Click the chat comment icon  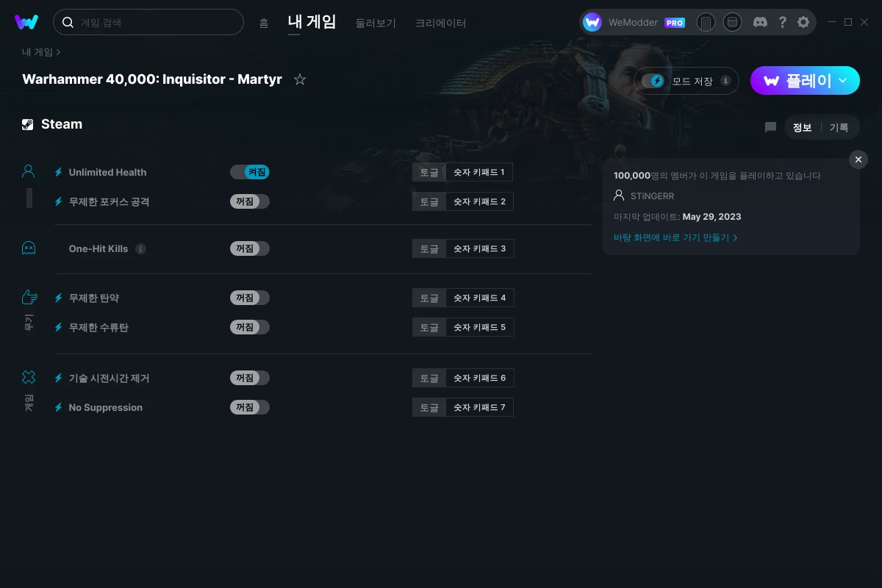(770, 127)
